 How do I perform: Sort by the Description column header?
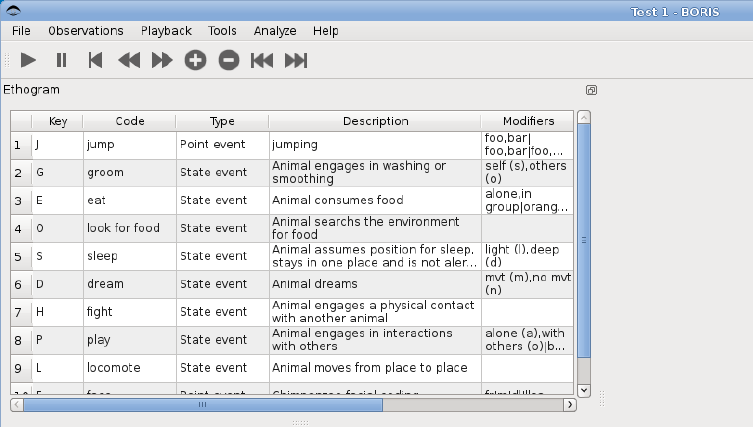(x=376, y=121)
